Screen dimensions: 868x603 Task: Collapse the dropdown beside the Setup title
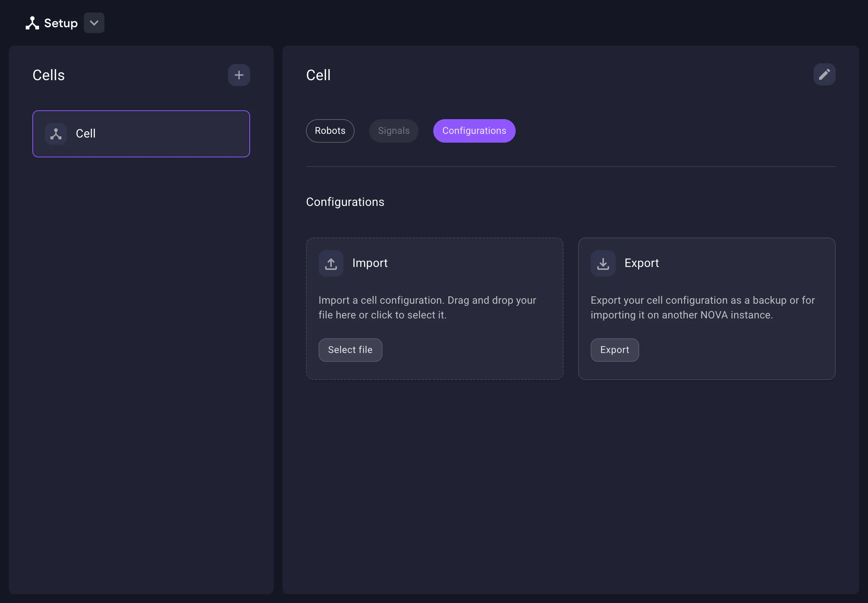[x=93, y=23]
